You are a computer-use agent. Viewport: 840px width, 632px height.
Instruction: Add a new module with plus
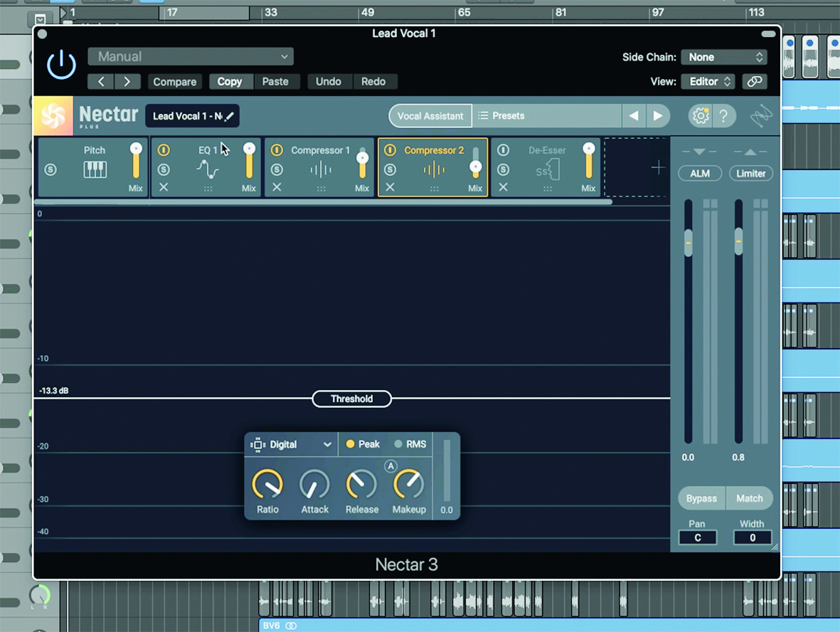[658, 167]
